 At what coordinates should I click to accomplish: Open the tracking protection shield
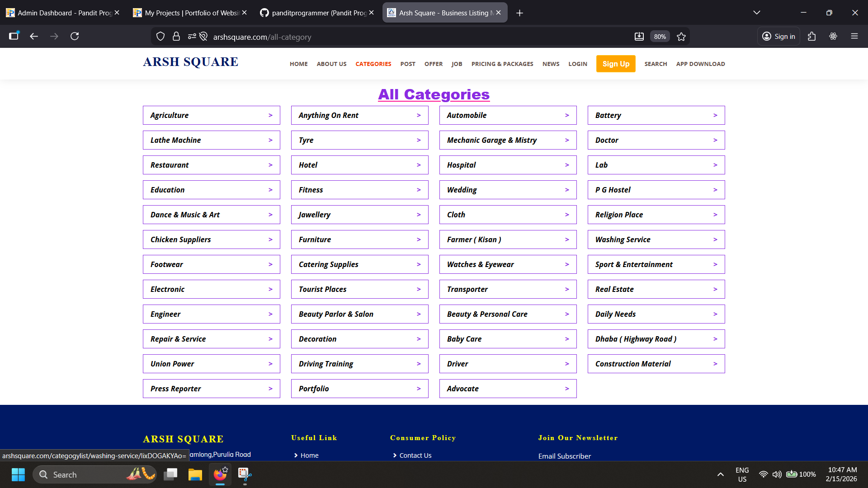pyautogui.click(x=160, y=36)
